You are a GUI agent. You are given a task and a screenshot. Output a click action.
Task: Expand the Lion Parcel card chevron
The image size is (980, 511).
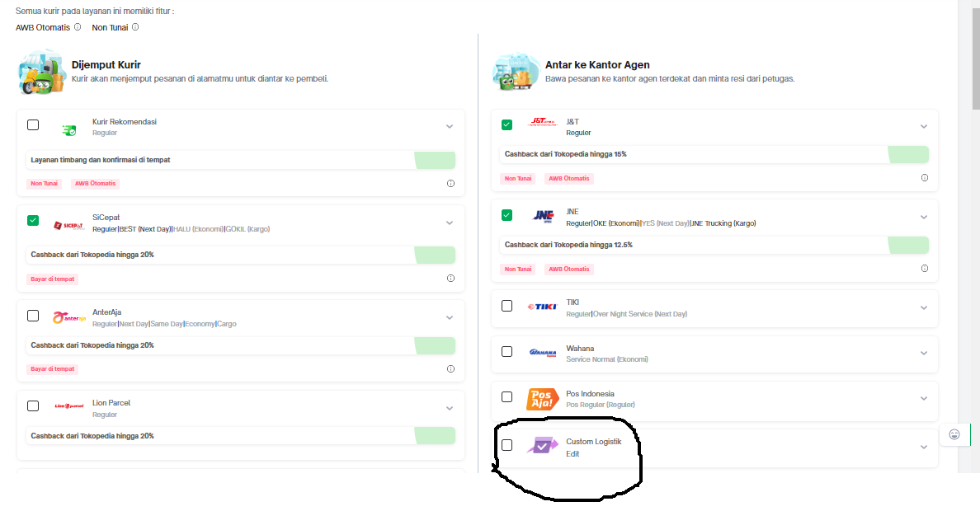[450, 409]
